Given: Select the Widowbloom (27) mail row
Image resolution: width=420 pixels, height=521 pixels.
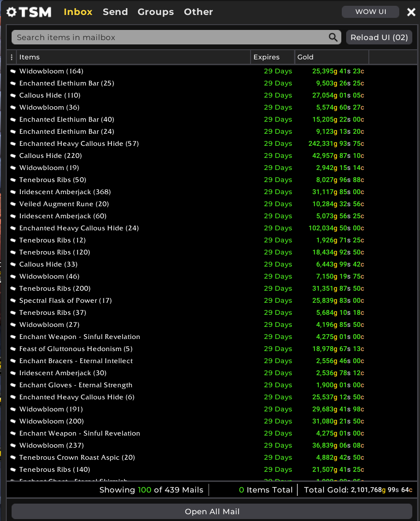Looking at the screenshot, I should tap(212, 324).
